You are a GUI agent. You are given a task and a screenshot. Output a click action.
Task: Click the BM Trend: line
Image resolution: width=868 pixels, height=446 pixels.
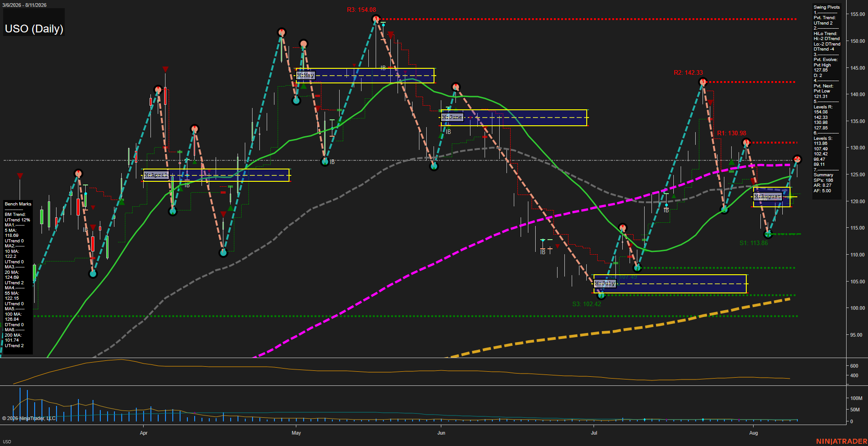pos(15,215)
